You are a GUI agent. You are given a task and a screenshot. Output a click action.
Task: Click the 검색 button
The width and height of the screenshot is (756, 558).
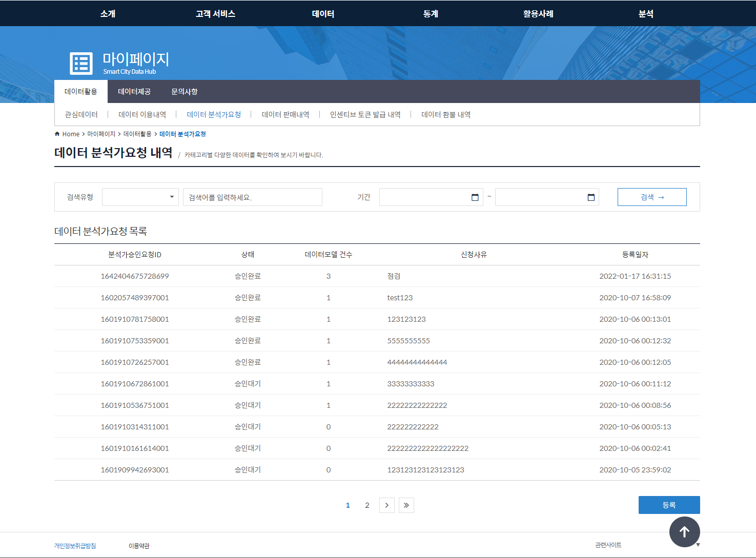click(x=651, y=197)
